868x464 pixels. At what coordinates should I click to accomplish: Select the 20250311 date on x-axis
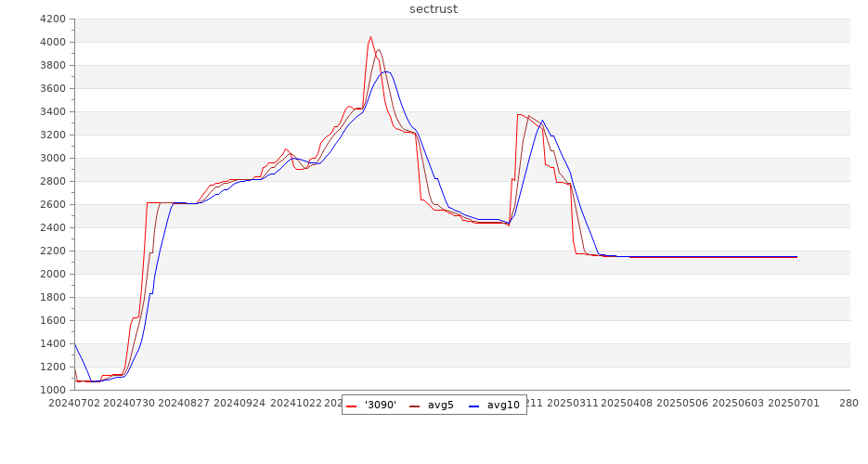point(572,404)
